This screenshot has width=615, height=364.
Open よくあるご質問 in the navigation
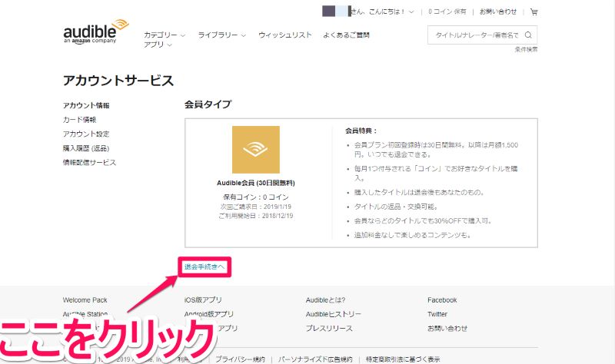346,35
